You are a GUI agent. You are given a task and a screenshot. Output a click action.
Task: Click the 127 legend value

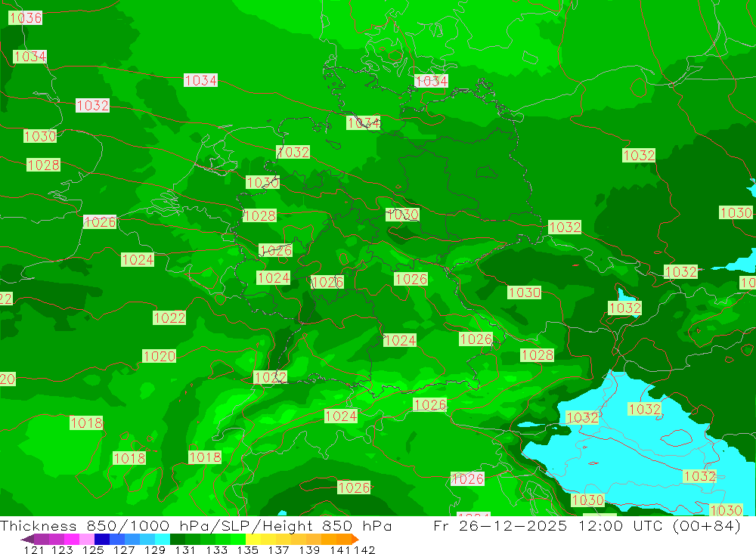click(124, 549)
